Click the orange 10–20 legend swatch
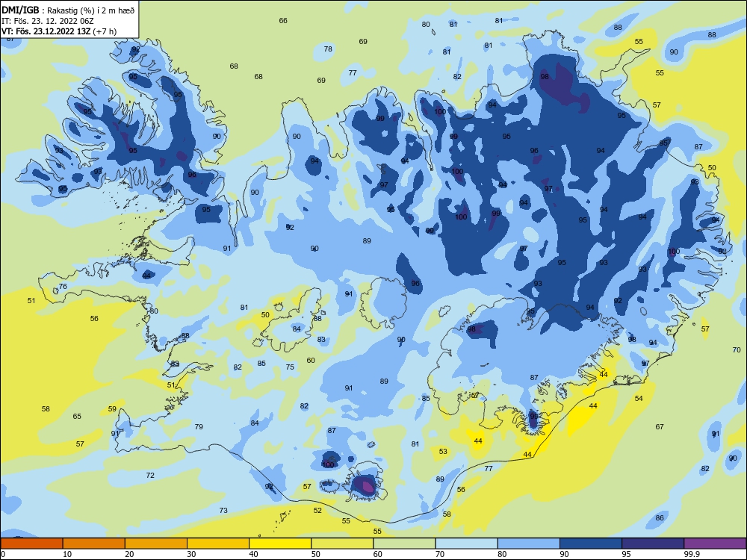The height and width of the screenshot is (560, 747). click(x=94, y=544)
